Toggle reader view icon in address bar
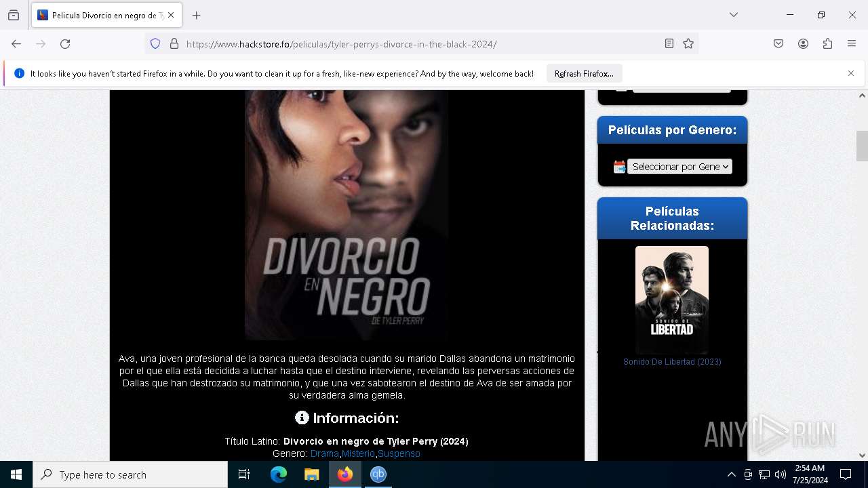Viewport: 868px width, 488px height. pyautogui.click(x=669, y=44)
